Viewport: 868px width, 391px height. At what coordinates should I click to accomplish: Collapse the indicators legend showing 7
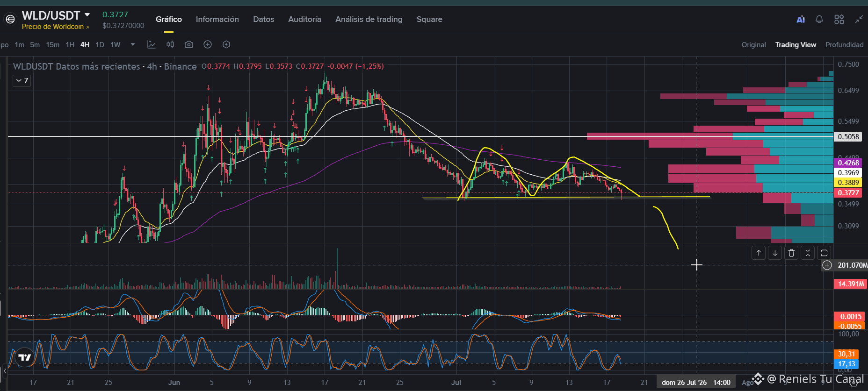(x=22, y=80)
